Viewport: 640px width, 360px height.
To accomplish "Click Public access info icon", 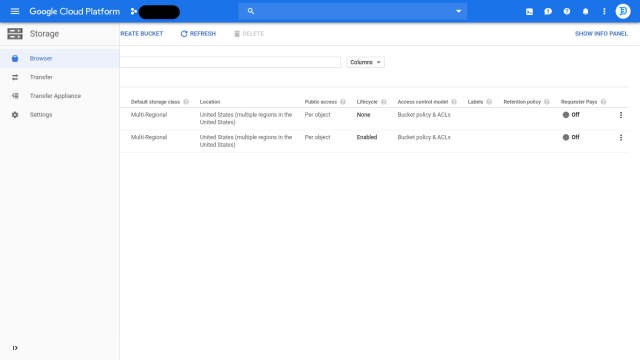I will pos(343,102).
